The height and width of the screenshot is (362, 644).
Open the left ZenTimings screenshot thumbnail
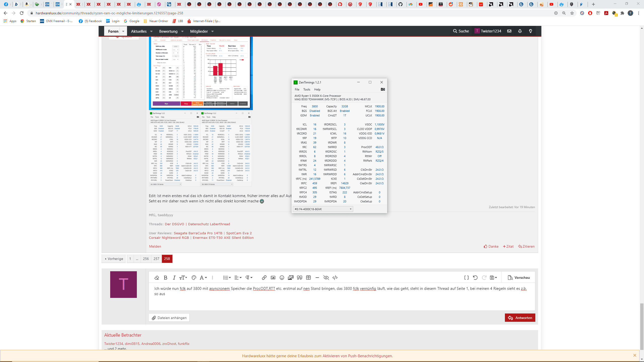pyautogui.click(x=174, y=149)
